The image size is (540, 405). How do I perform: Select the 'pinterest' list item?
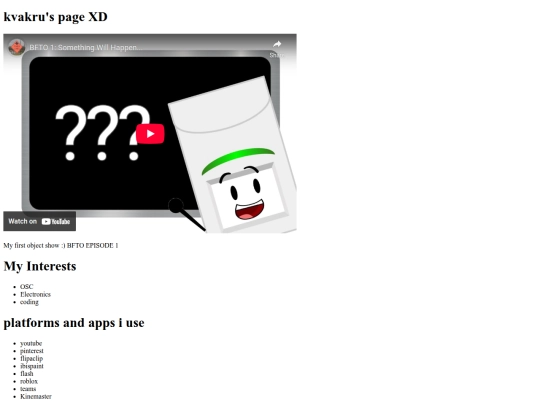coord(32,351)
